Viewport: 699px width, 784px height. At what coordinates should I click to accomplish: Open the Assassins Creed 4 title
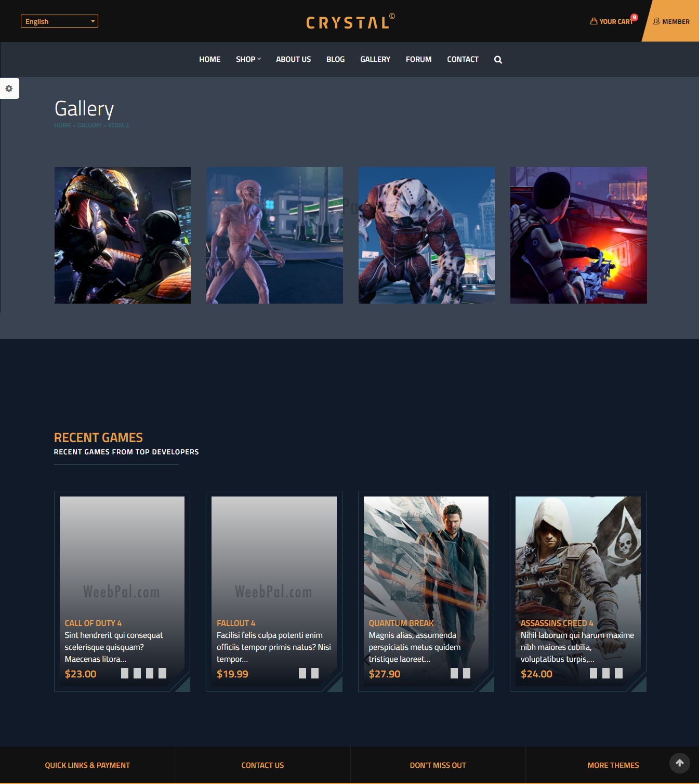557,623
